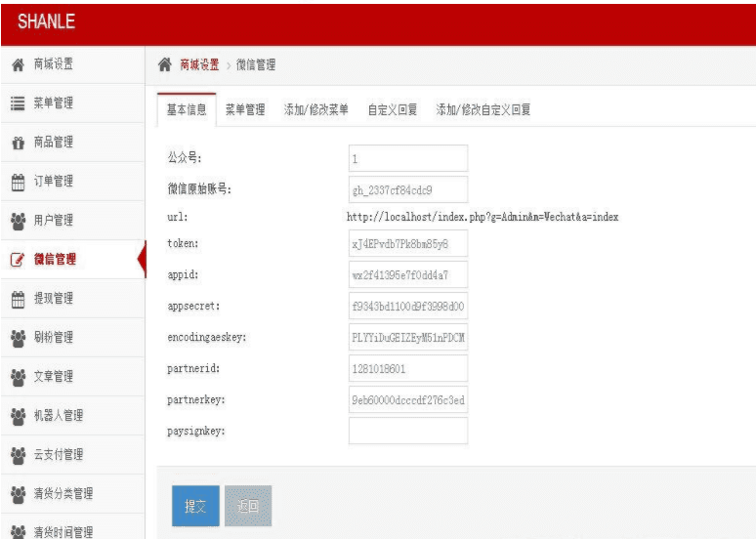Click the users icon beside 用户管理
The width and height of the screenshot is (756, 539).
coord(18,221)
